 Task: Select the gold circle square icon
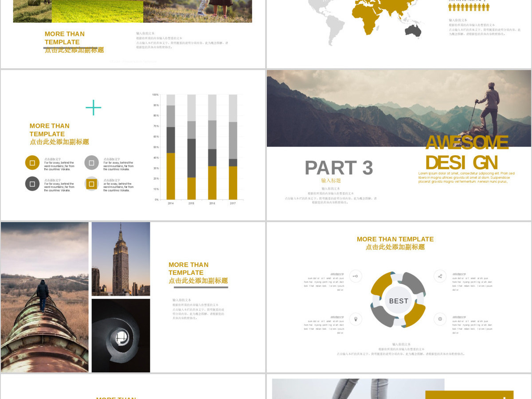[32, 163]
